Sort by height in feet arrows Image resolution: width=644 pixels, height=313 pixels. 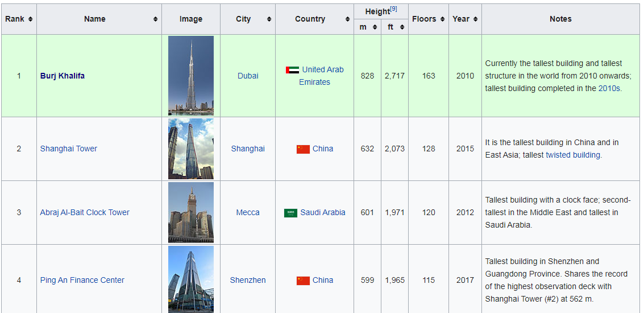[x=402, y=27]
